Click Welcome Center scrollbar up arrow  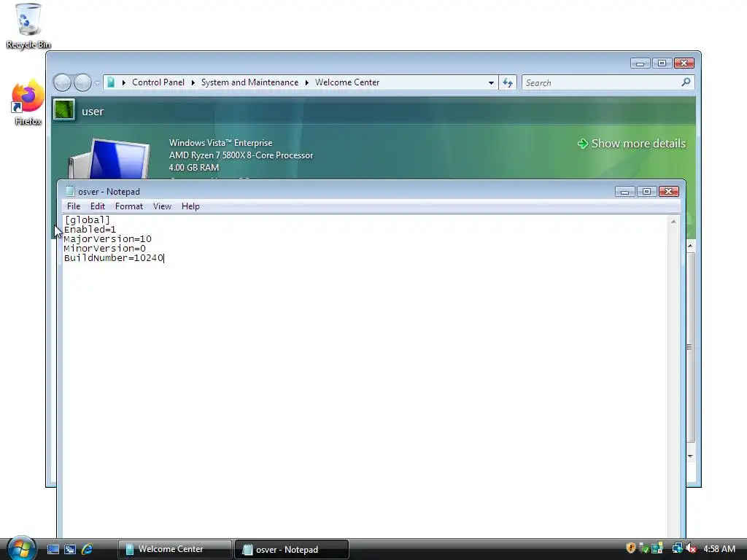point(690,246)
